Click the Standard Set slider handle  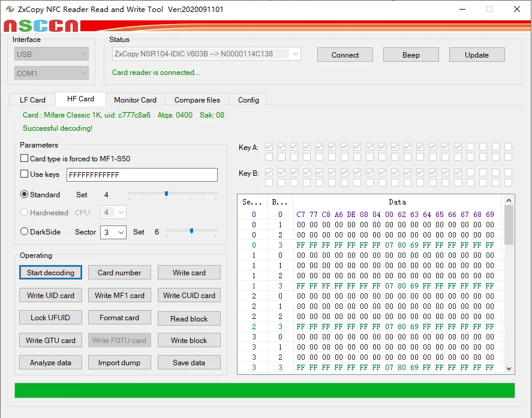(166, 194)
